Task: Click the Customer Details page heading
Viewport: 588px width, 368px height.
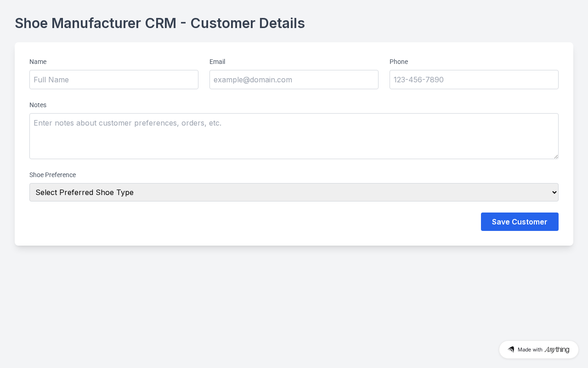Action: click(x=160, y=23)
